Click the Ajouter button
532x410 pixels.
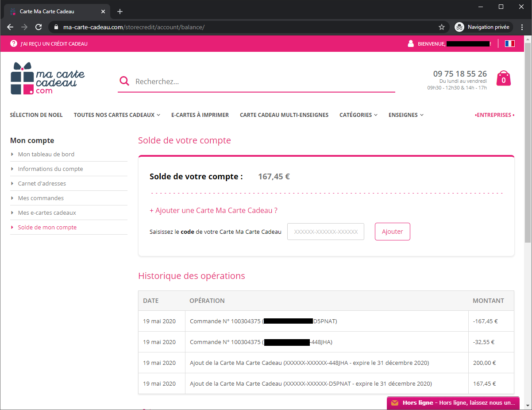393,232
